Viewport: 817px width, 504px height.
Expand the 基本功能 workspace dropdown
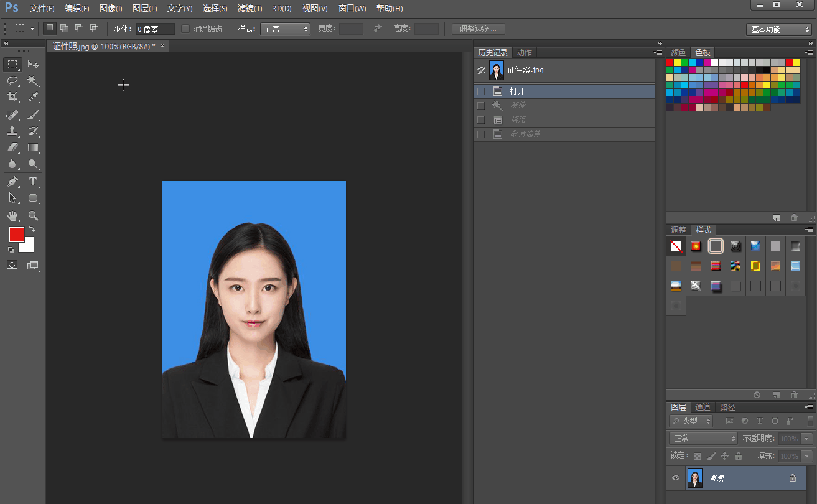pos(778,29)
